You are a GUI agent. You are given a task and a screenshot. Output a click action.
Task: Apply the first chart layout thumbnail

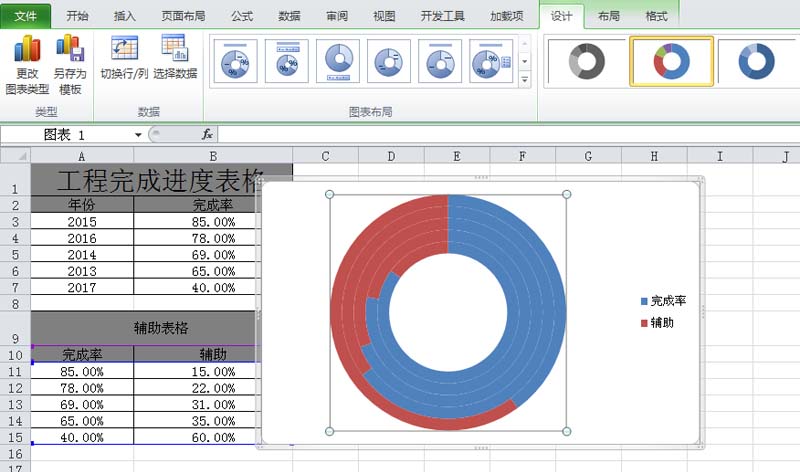[235, 61]
